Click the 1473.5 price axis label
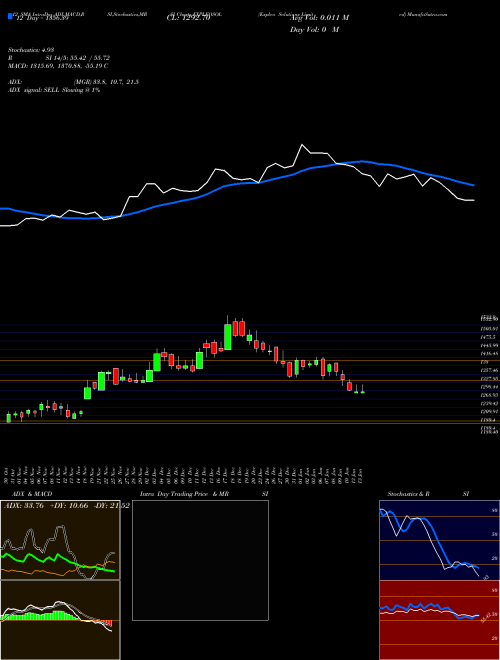The height and width of the screenshot is (660, 500). 489,337
